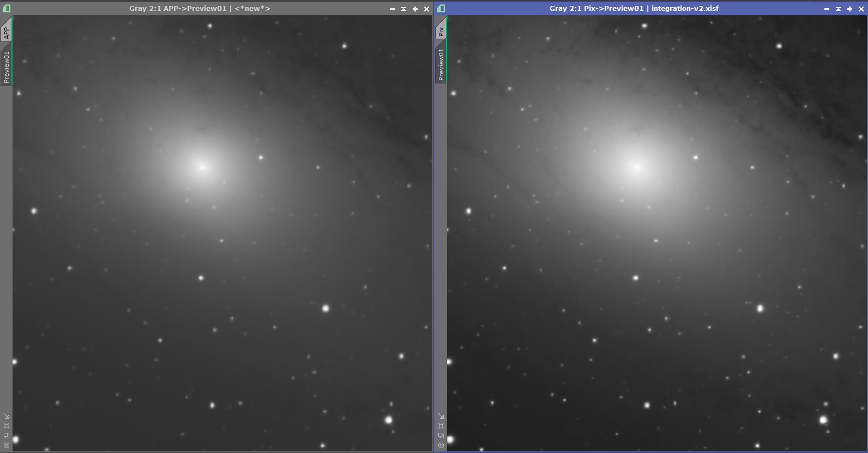Shade the APP window with the arrow-bar button

click(403, 9)
